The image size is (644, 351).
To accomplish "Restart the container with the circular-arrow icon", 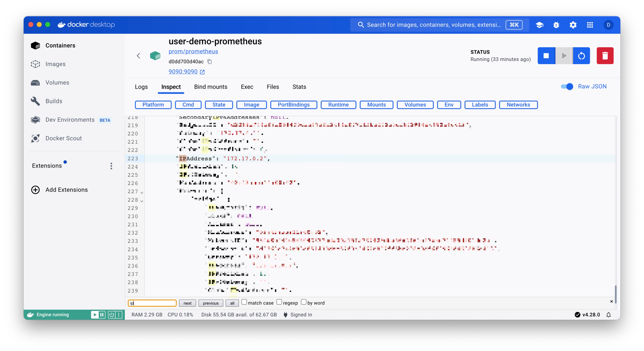I will [x=581, y=56].
